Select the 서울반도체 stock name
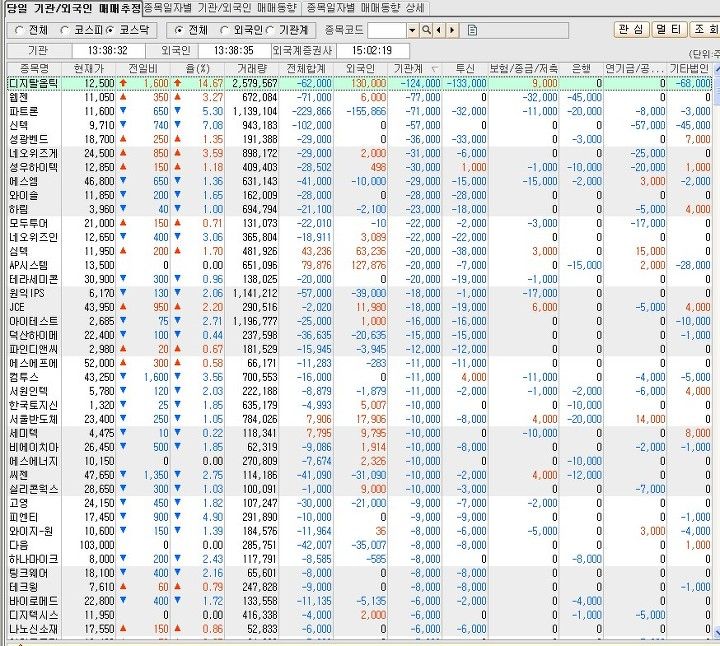 coord(34,419)
